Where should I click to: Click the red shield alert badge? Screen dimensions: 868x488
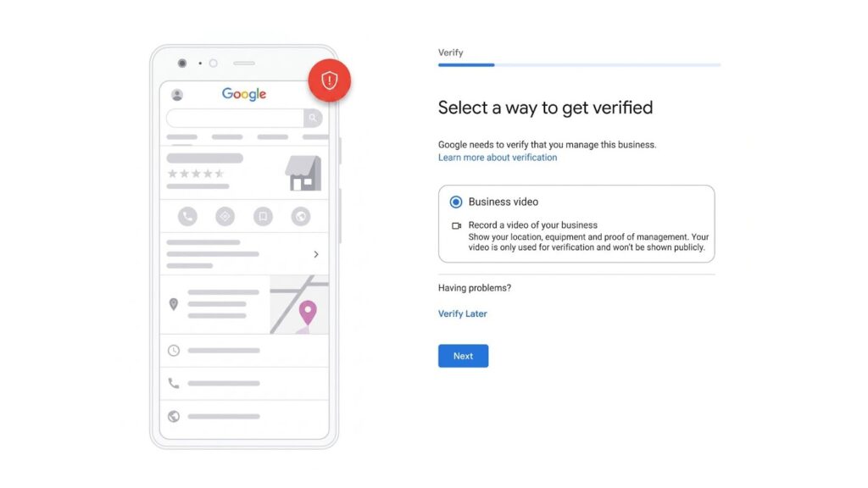[330, 80]
